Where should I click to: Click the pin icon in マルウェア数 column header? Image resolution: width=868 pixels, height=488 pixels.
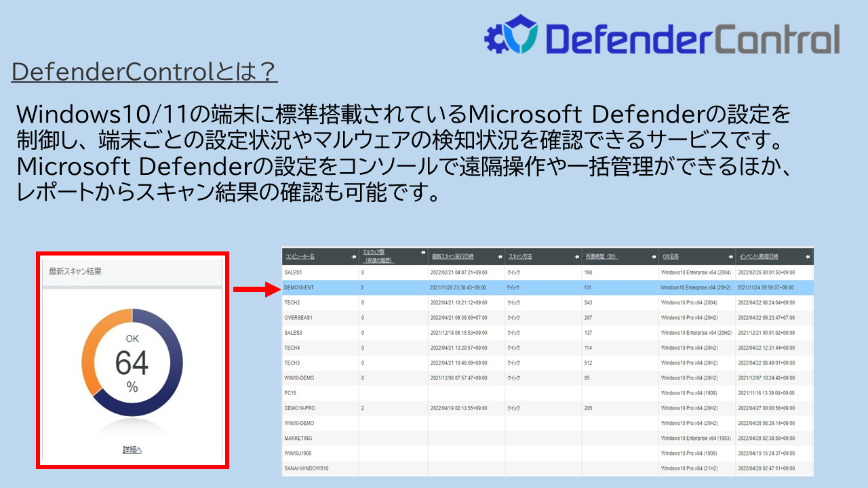pyautogui.click(x=422, y=252)
